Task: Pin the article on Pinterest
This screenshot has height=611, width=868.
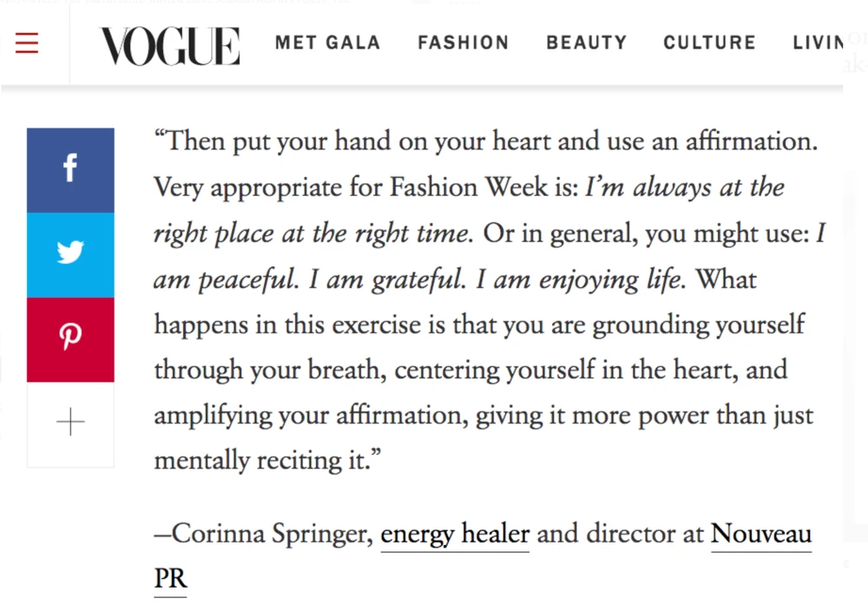Action: pos(70,340)
